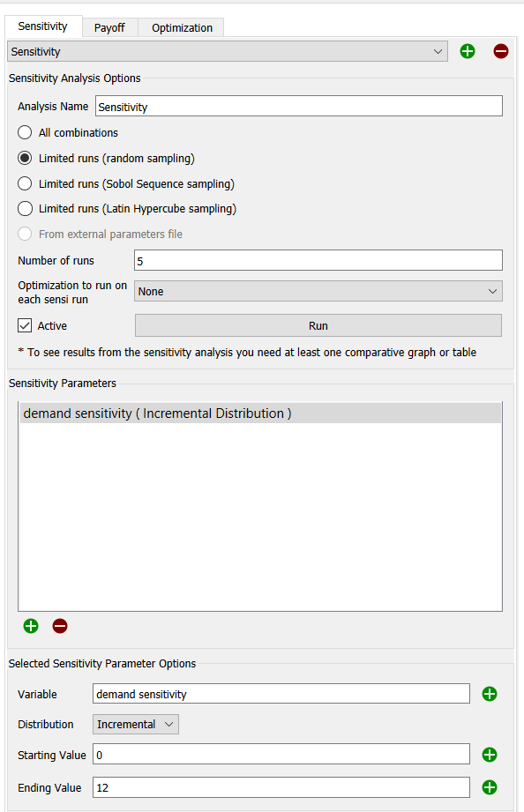Open the Sensitivity analysis selector dropdown
524x812 pixels.
[228, 52]
